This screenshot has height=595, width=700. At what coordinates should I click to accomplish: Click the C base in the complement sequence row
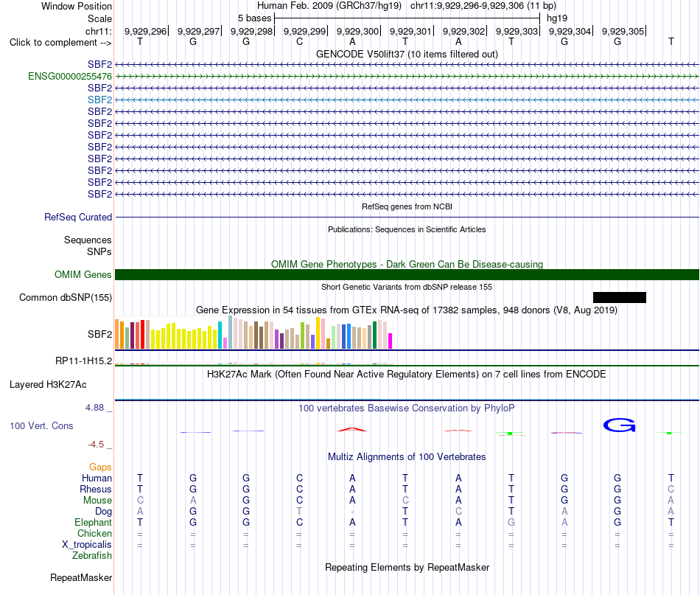coord(299,41)
